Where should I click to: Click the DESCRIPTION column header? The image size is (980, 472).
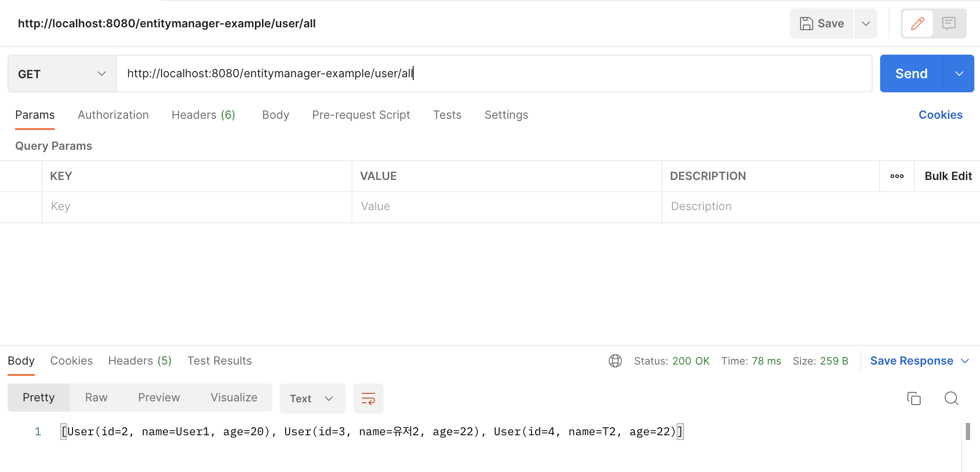pos(708,176)
